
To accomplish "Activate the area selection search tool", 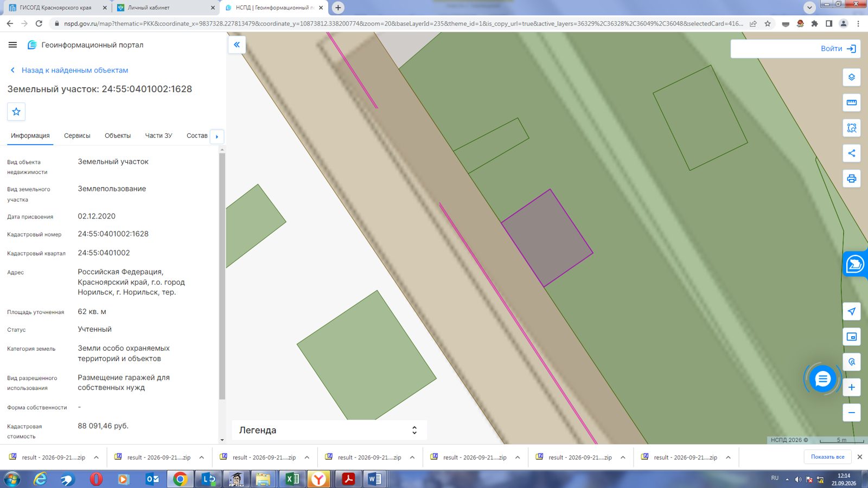I will (x=851, y=128).
